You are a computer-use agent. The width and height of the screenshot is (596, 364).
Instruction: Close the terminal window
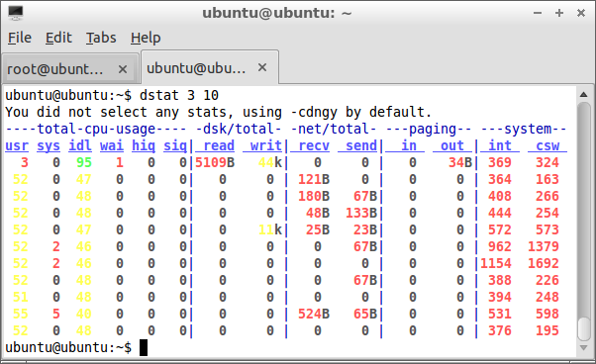click(x=581, y=13)
